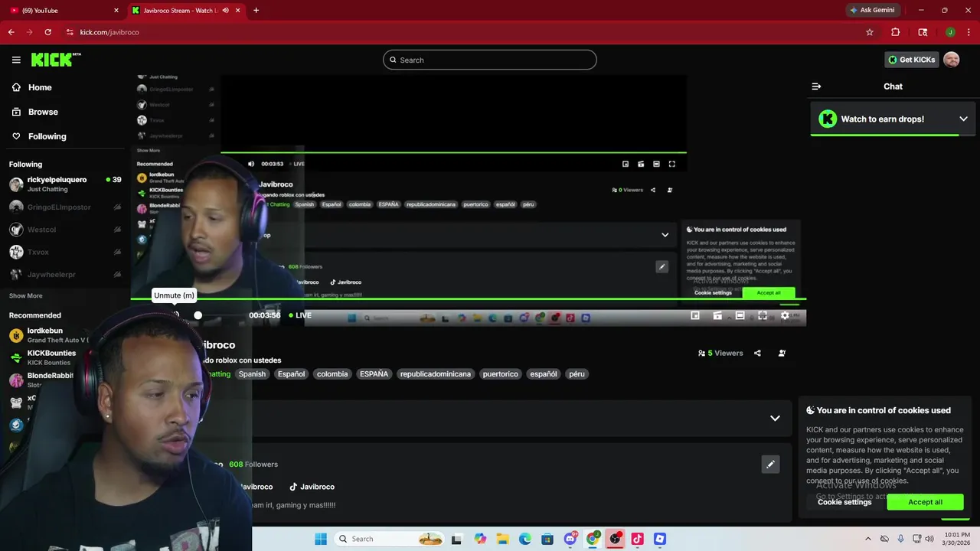This screenshot has height=551, width=980.
Task: Open Txvox channel in sidebar
Action: pyautogui.click(x=65, y=252)
